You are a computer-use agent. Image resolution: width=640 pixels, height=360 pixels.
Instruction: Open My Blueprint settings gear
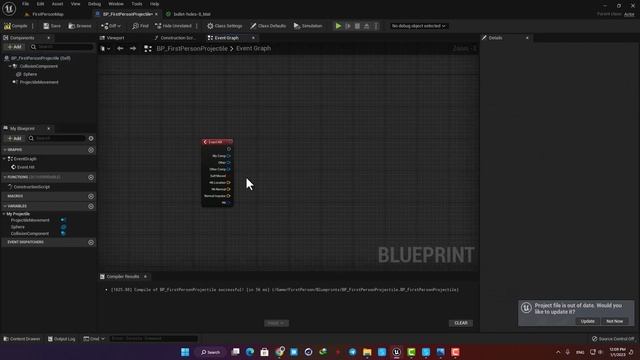tap(91, 138)
